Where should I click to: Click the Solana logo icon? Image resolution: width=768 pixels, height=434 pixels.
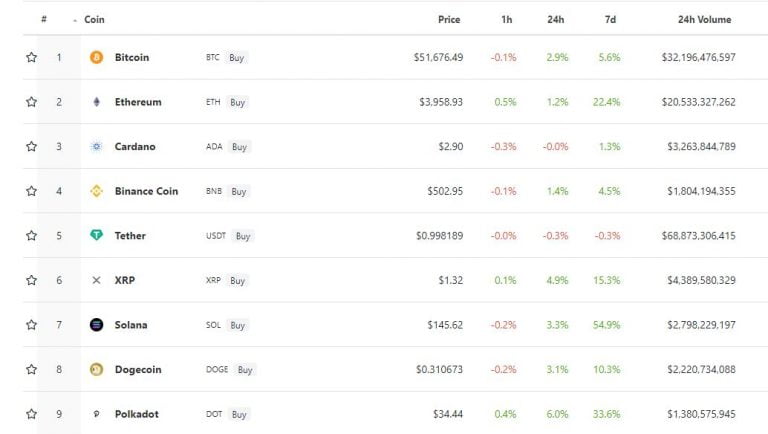click(x=96, y=325)
